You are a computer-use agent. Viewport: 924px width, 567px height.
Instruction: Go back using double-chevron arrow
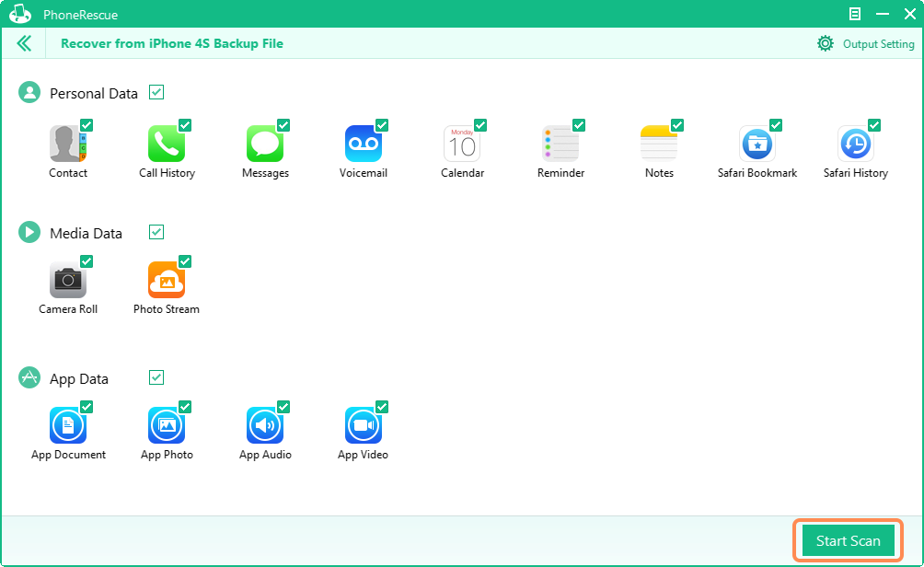click(x=24, y=43)
